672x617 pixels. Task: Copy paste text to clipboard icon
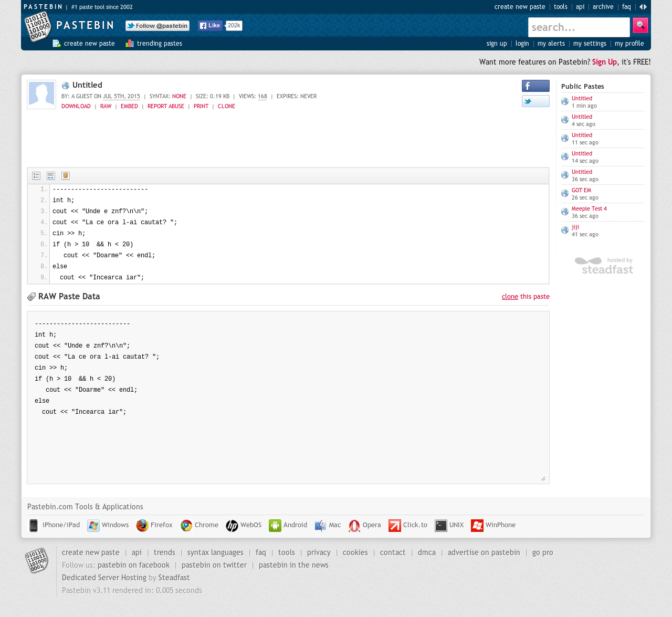coord(66,176)
